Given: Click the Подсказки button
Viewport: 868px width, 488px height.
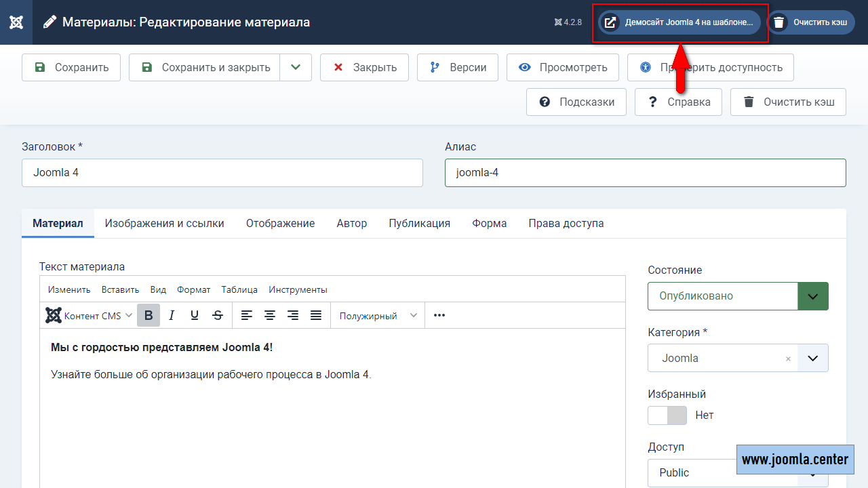Looking at the screenshot, I should (x=576, y=102).
